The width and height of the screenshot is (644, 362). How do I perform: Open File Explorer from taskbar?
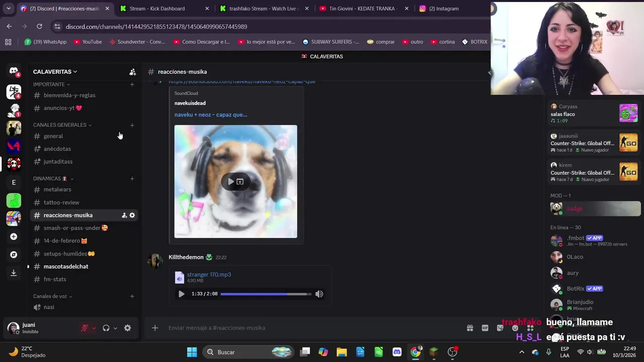click(x=342, y=352)
